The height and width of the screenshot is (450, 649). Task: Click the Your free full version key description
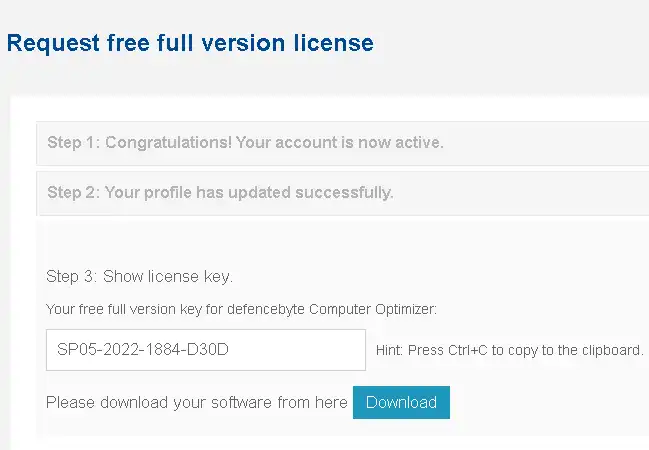241,309
